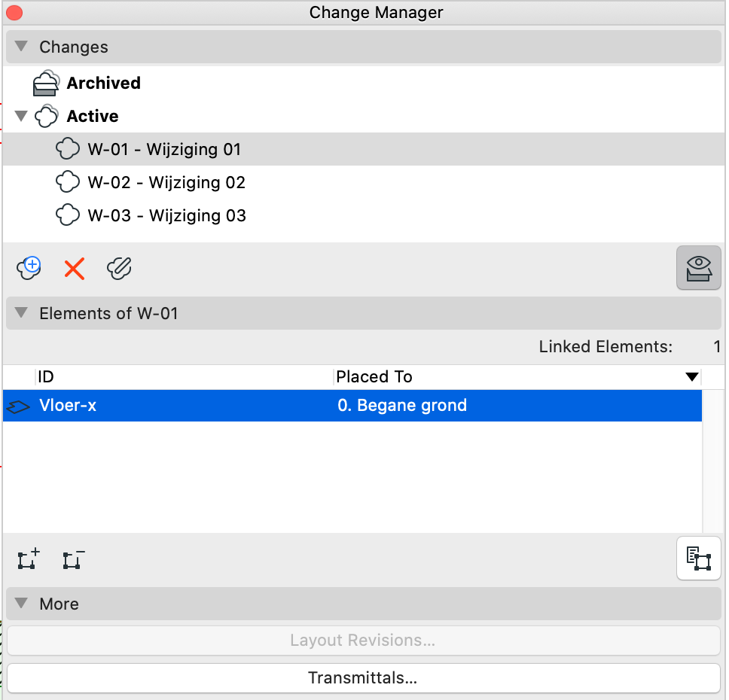
Task: Select W-03 - Wijziging 03 change
Action: tap(364, 215)
